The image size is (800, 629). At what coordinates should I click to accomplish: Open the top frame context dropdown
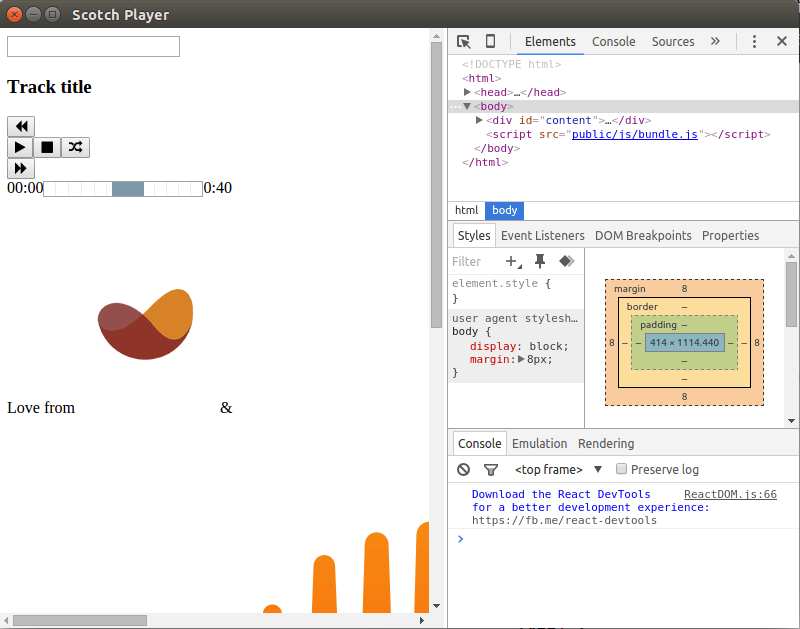point(558,469)
